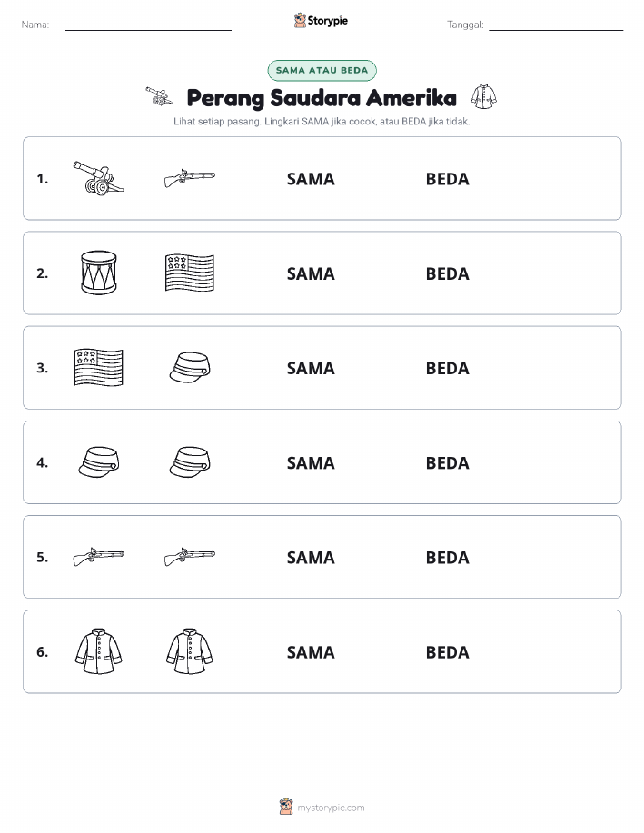Mark SAMA for question 6
This screenshot has height=833, width=644.
click(x=311, y=652)
